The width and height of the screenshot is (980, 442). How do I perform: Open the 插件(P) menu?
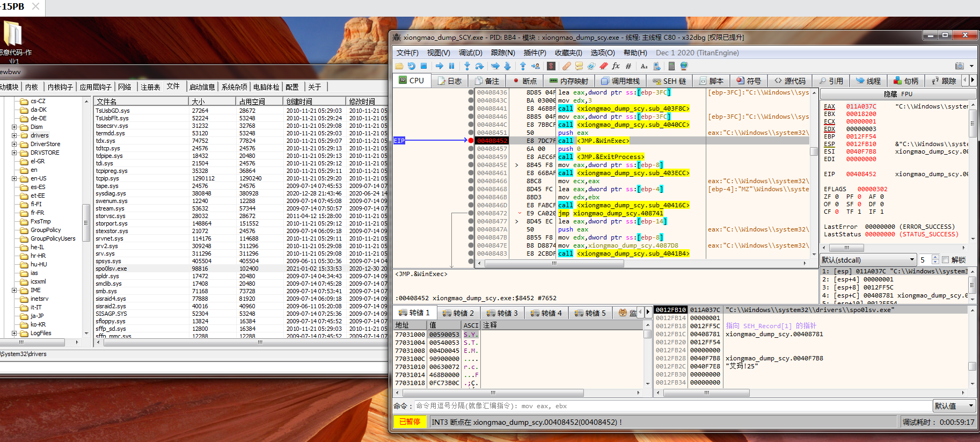tap(535, 53)
